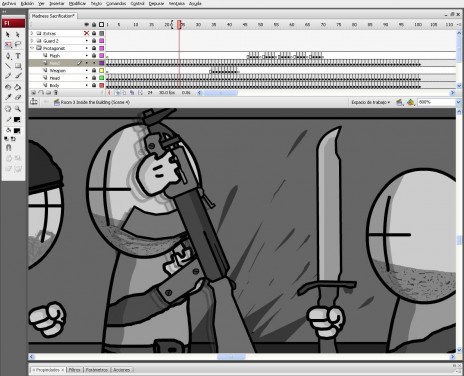Select the Text tool
Screen dimensions: 464x376
pyautogui.click(x=18, y=56)
